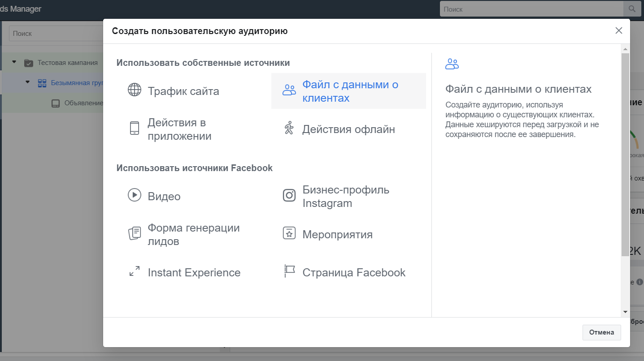Click the scroll down arrow in dialog
644x361 pixels.
(x=625, y=312)
